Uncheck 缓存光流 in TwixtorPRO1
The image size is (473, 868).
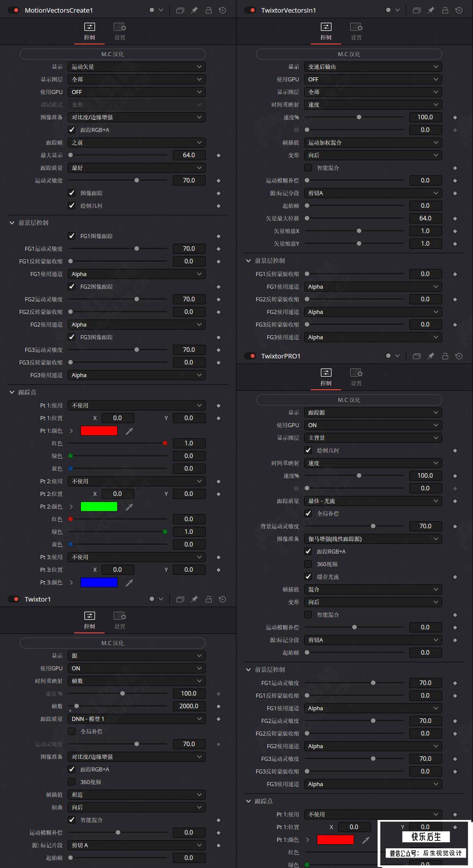[308, 577]
